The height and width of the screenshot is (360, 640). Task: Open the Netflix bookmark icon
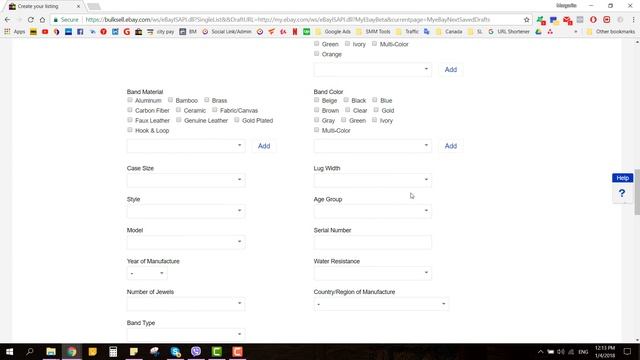[295, 31]
